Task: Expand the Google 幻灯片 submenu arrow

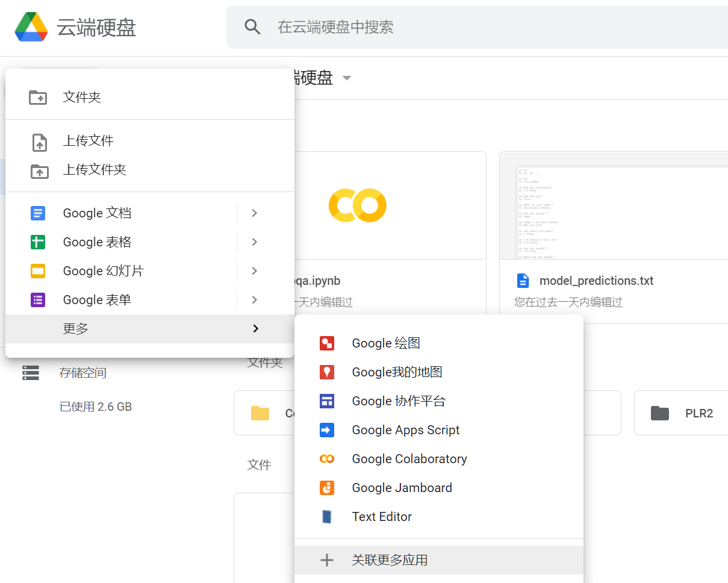Action: [x=255, y=271]
